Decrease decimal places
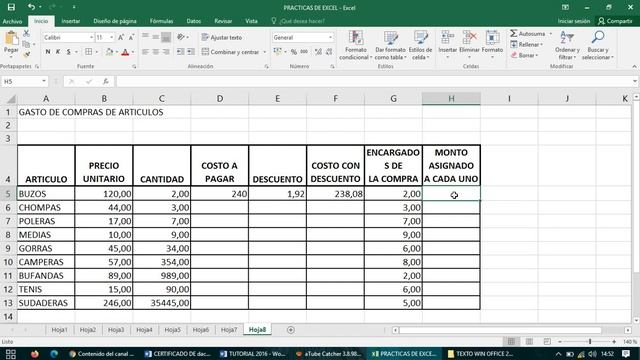 (x=329, y=52)
